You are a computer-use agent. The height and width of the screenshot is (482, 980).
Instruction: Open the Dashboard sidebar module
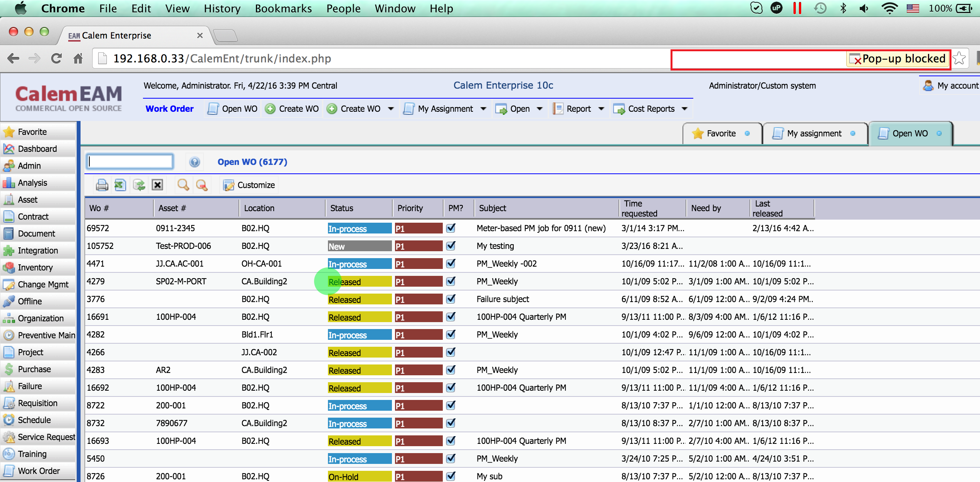pyautogui.click(x=38, y=149)
